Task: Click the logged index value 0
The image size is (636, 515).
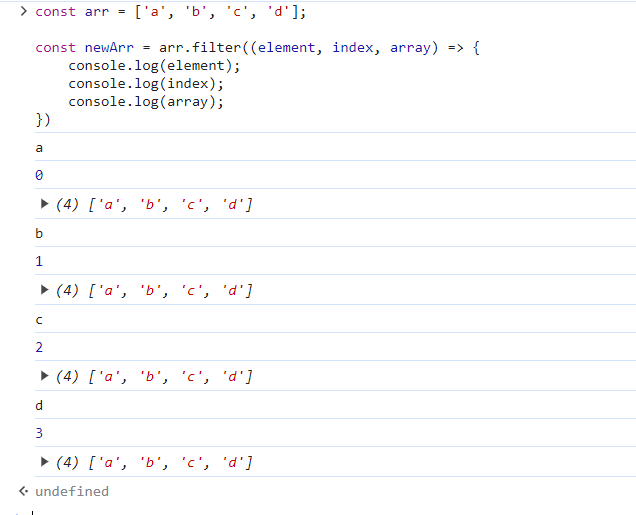Action: (x=39, y=175)
